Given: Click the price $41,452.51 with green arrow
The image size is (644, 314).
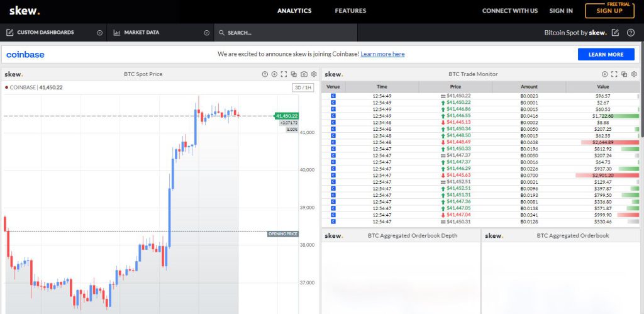Looking at the screenshot, I should 458,188.
